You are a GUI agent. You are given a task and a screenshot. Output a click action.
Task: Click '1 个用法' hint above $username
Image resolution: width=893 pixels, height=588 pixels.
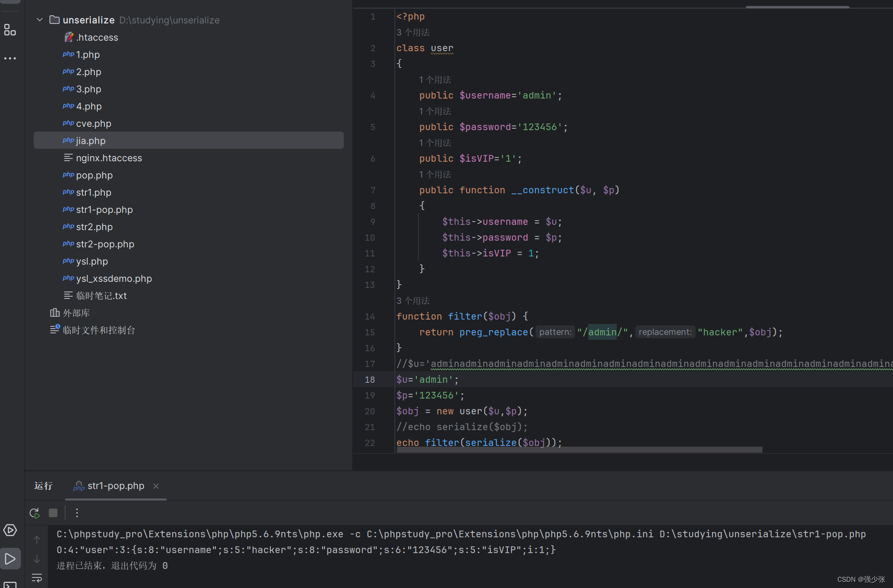435,79
